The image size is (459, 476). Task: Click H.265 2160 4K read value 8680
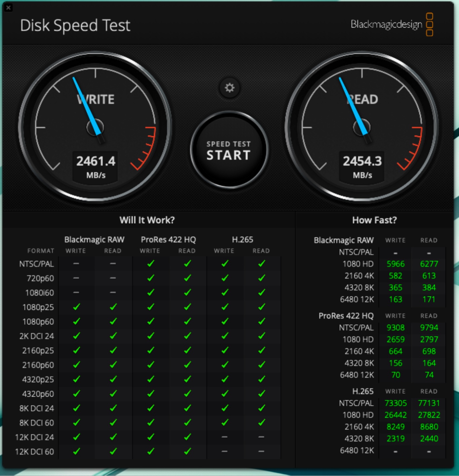click(x=429, y=427)
